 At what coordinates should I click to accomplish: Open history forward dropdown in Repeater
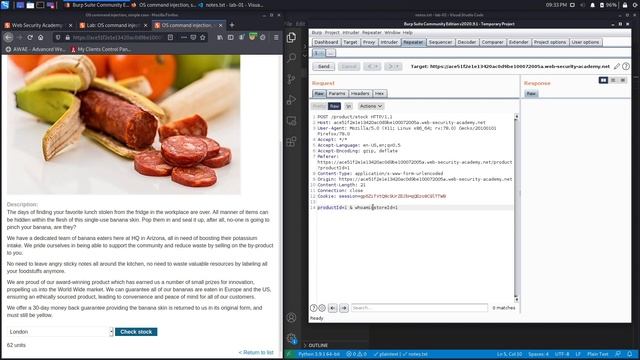tap(393, 66)
